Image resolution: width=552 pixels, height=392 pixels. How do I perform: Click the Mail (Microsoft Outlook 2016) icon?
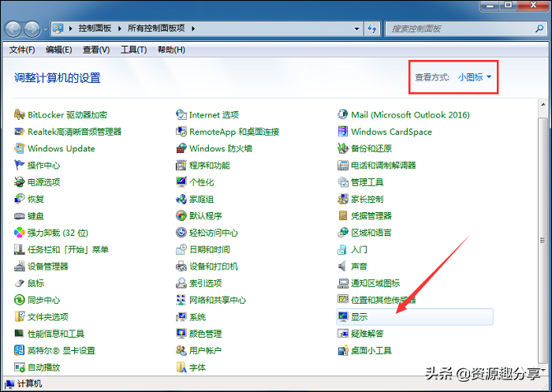click(x=342, y=114)
